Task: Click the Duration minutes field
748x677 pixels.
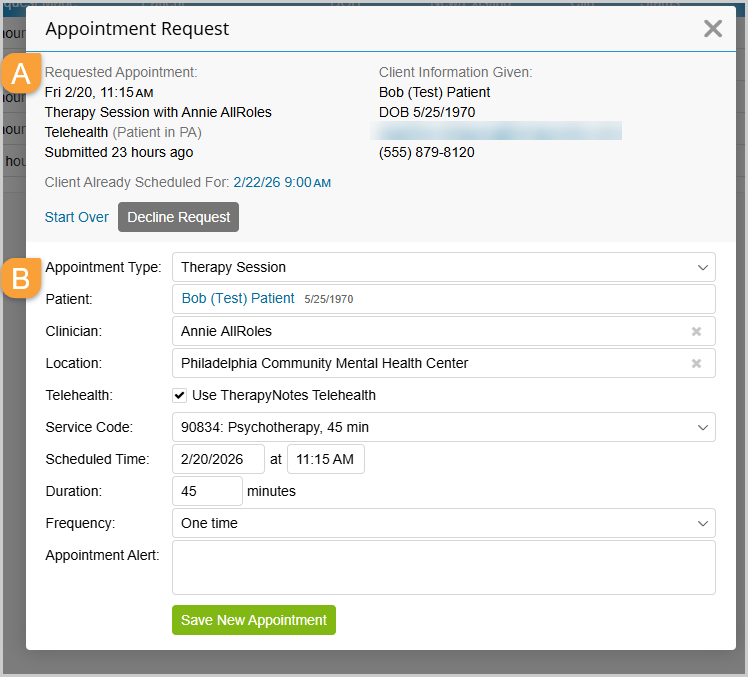Action: pyautogui.click(x=207, y=491)
